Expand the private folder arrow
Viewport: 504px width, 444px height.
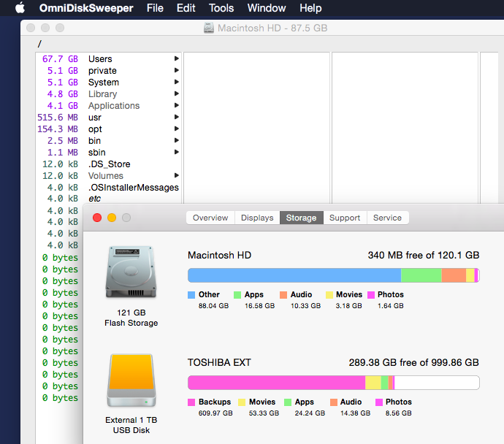pyautogui.click(x=177, y=70)
